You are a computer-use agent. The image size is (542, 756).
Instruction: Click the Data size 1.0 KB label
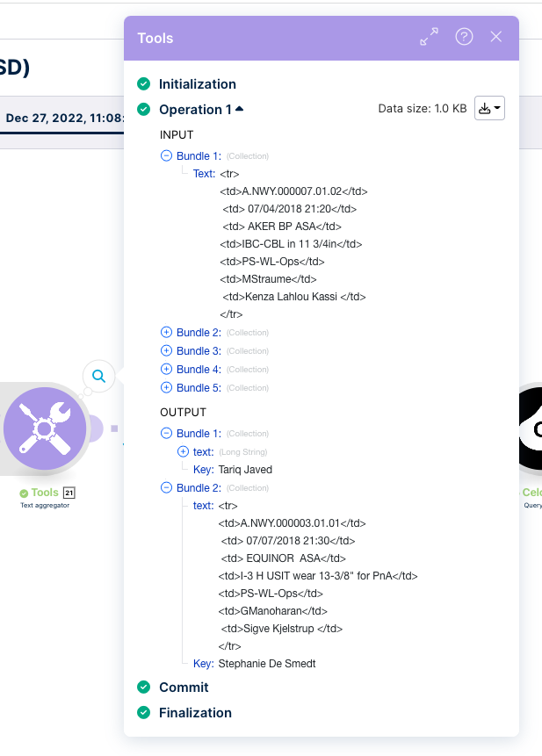(x=423, y=109)
